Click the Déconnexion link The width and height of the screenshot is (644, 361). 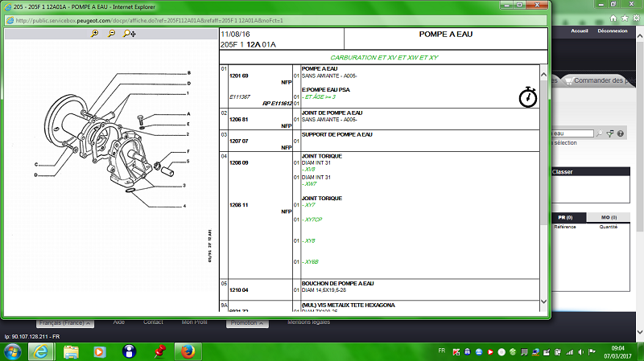coord(613,31)
